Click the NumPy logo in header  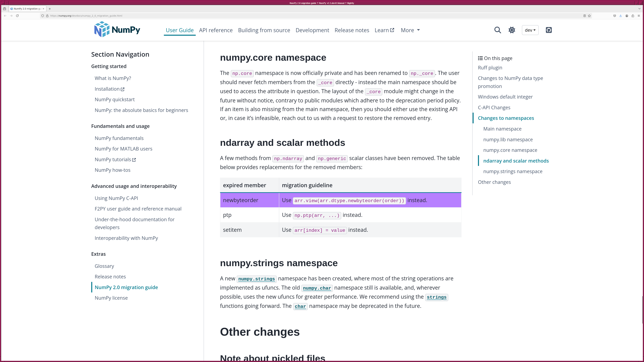117,29
